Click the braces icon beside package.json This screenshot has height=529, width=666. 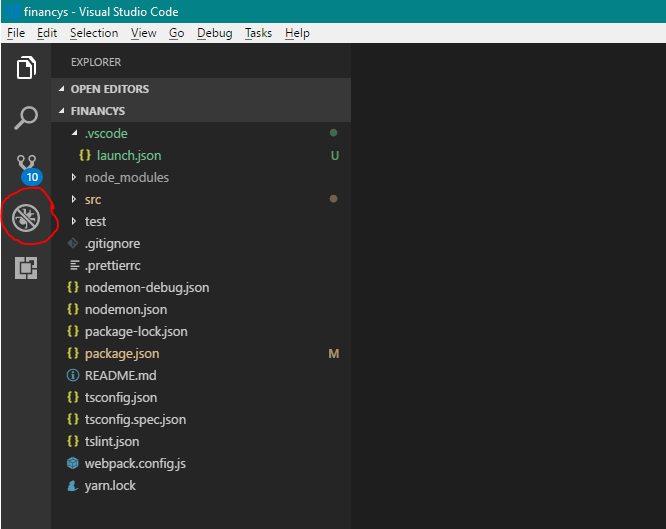point(73,354)
